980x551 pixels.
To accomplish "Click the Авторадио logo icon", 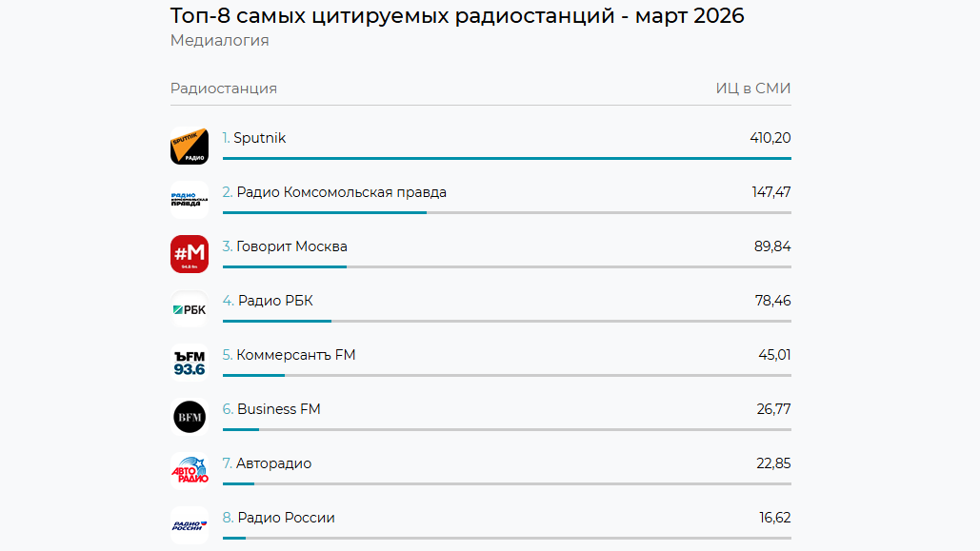I will (x=189, y=471).
